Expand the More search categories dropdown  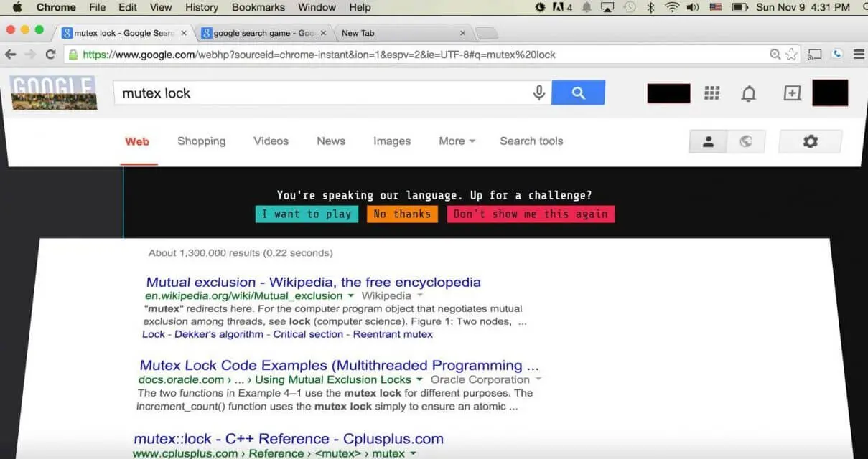455,141
